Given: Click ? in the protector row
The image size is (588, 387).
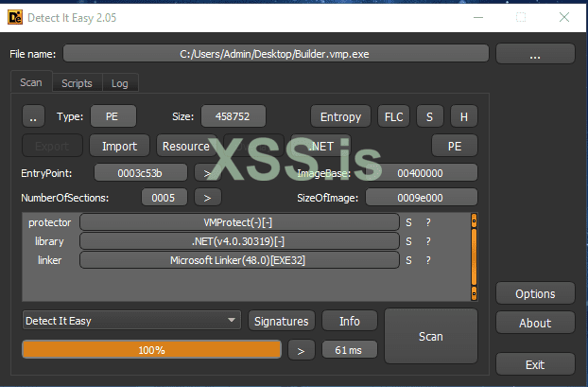Looking at the screenshot, I should click(428, 222).
